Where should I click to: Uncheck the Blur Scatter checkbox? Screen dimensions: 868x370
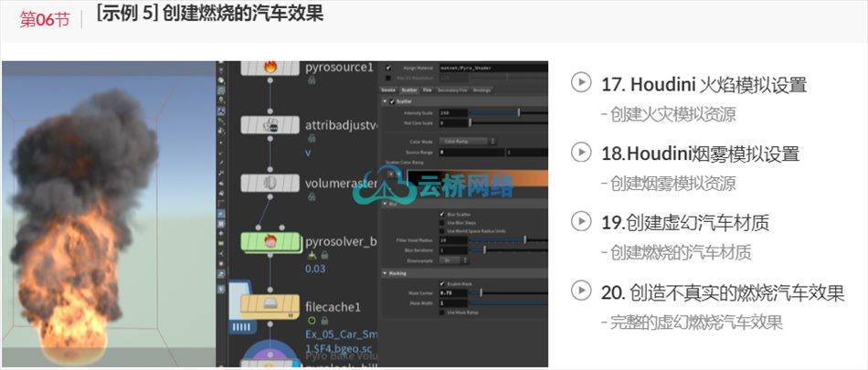click(x=441, y=215)
